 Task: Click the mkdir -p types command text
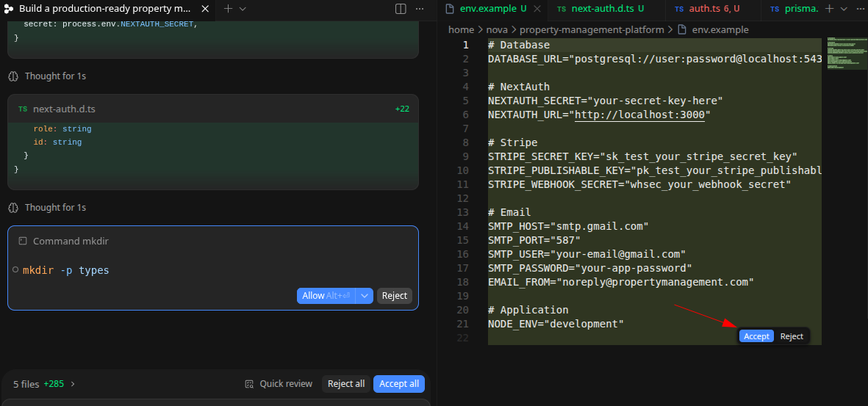[66, 270]
